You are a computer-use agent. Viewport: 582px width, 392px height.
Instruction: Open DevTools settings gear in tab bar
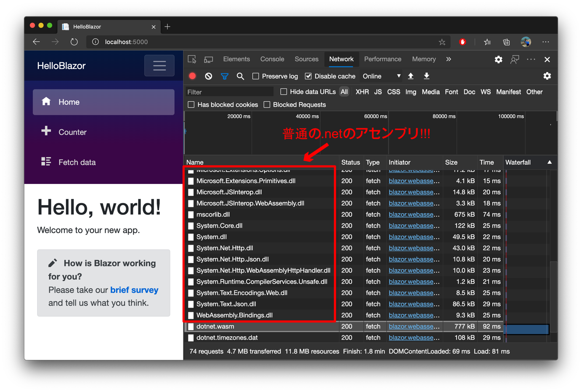pos(498,59)
